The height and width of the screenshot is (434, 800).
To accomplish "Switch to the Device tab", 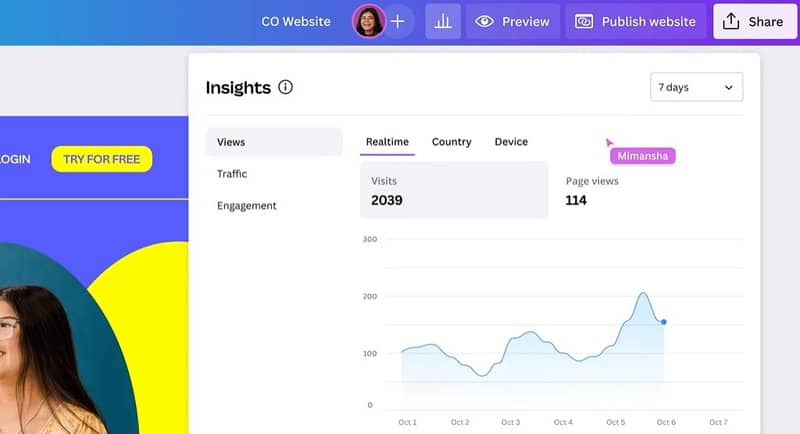I will [511, 142].
